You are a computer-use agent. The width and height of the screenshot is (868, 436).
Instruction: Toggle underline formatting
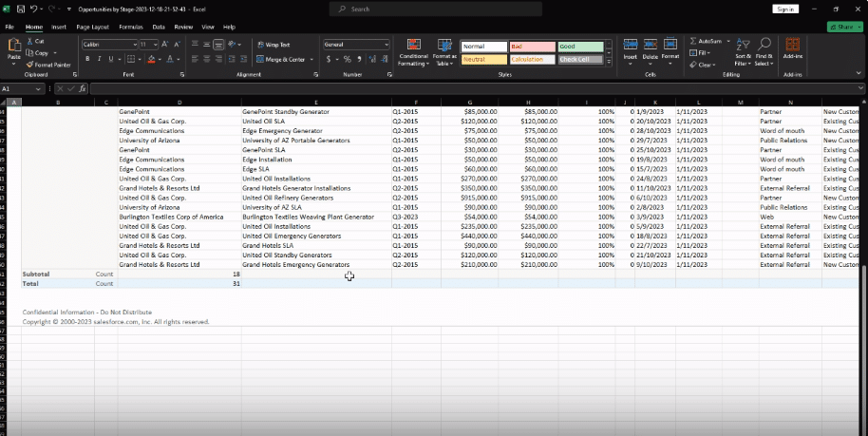[x=111, y=59]
